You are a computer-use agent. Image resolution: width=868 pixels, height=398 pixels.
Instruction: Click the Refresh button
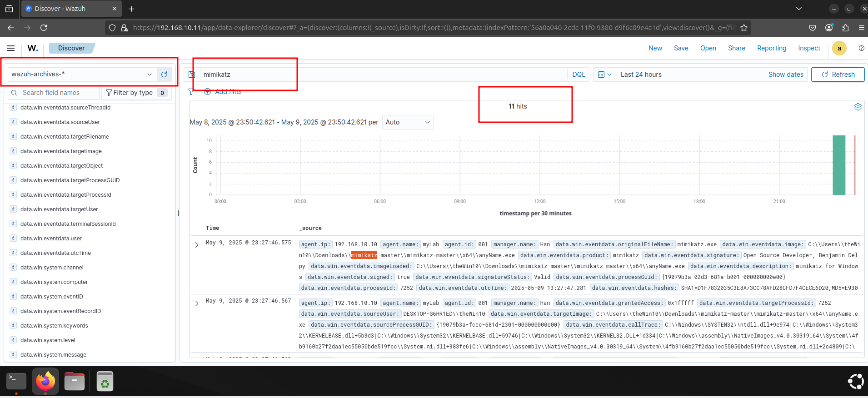[x=838, y=75]
